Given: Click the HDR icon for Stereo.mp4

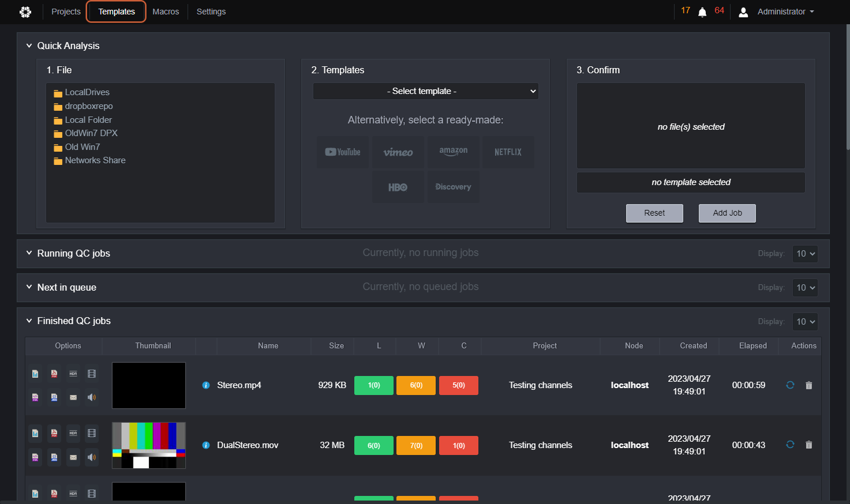Looking at the screenshot, I should (x=73, y=374).
